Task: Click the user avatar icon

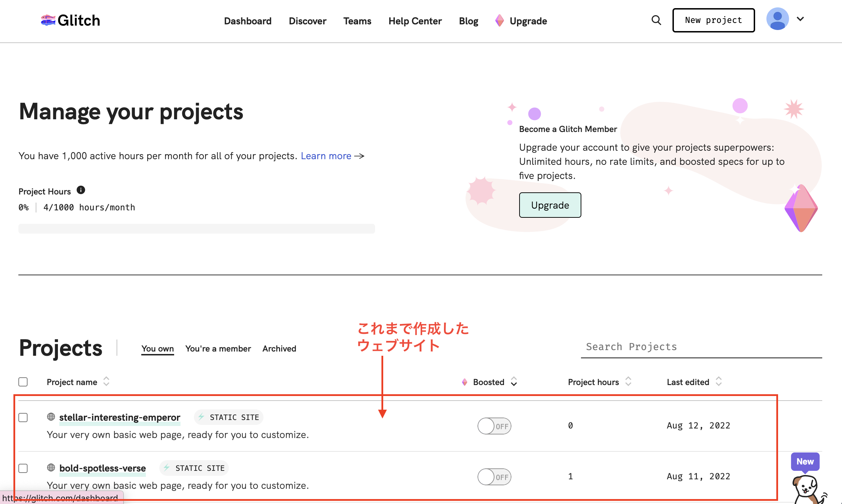Action: pos(777,19)
